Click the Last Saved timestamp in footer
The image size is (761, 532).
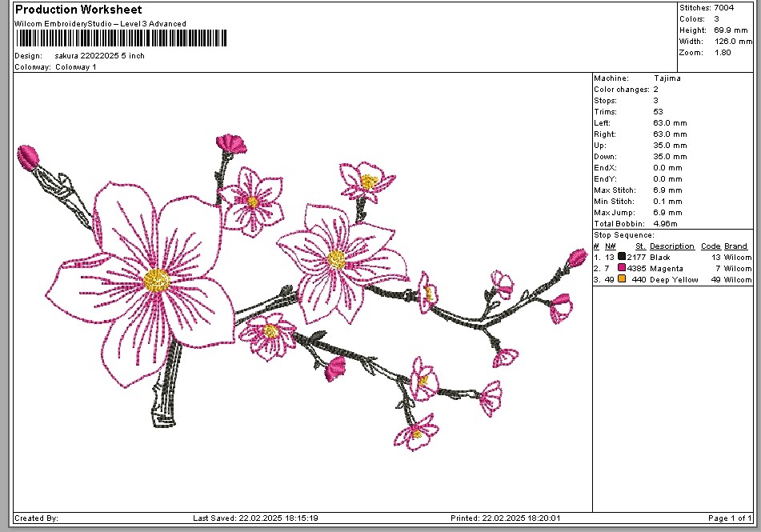coord(255,518)
